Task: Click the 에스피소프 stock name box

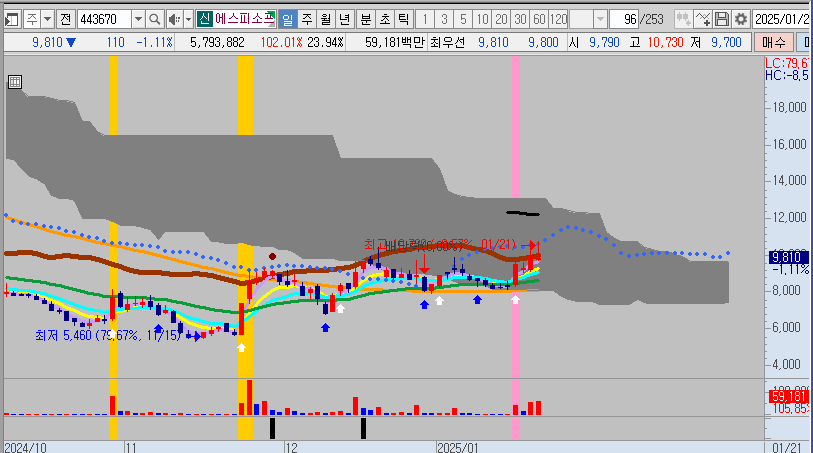Action: tap(244, 20)
